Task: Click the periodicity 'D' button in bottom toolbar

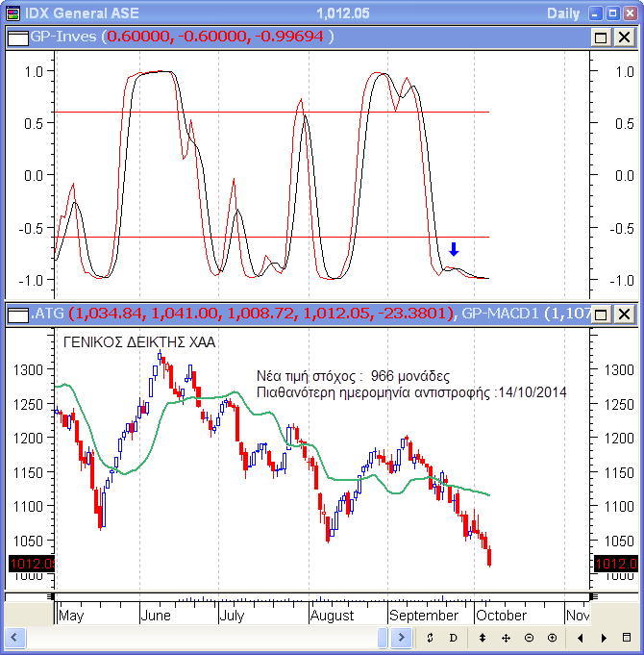Action: 453,638
